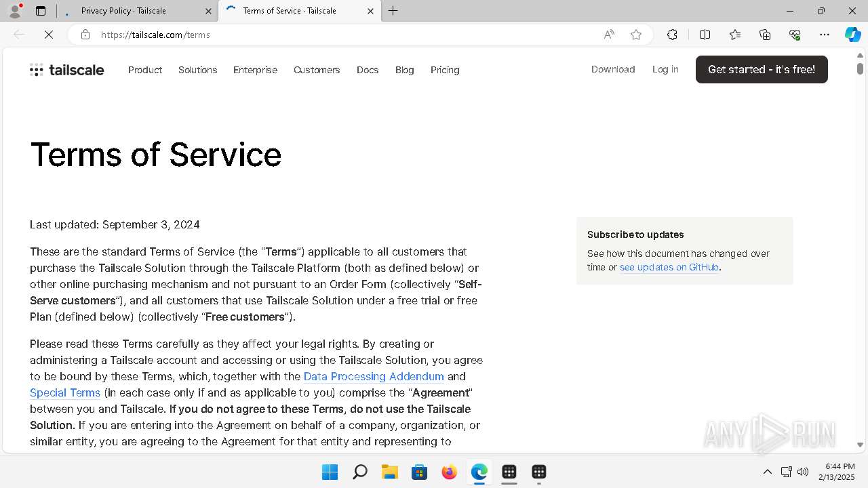Click the address bar URL field

coord(346,35)
